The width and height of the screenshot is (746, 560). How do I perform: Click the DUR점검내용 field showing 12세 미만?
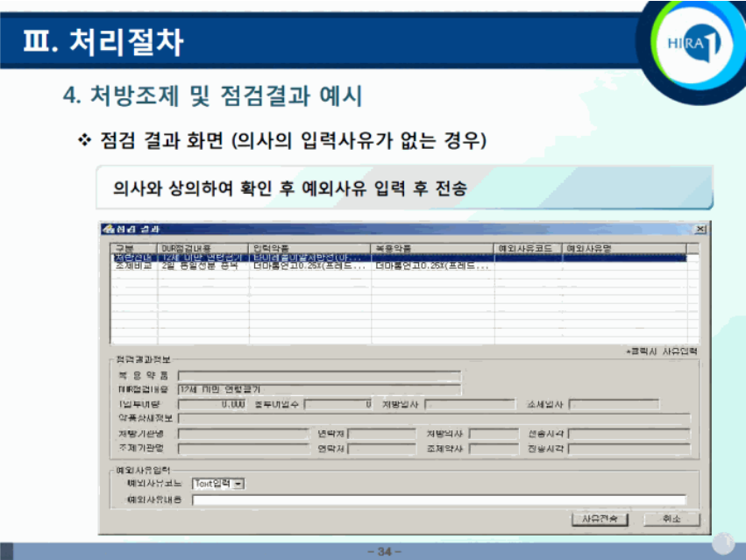(x=319, y=389)
